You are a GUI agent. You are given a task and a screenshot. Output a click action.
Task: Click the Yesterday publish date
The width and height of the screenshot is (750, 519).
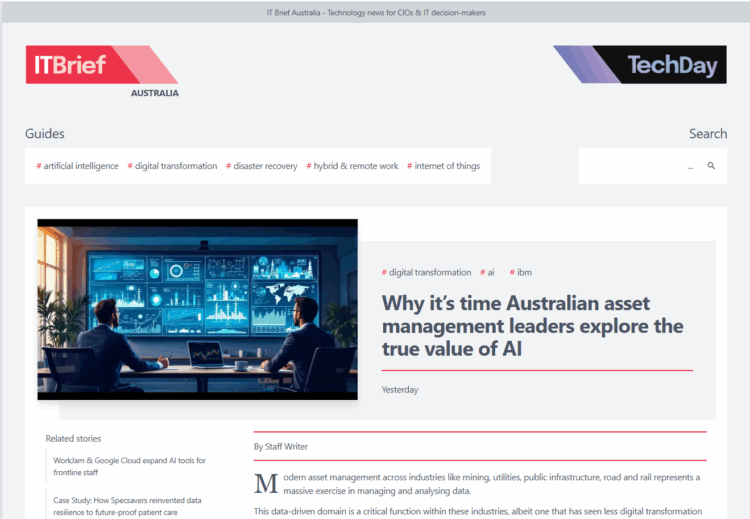(x=400, y=389)
